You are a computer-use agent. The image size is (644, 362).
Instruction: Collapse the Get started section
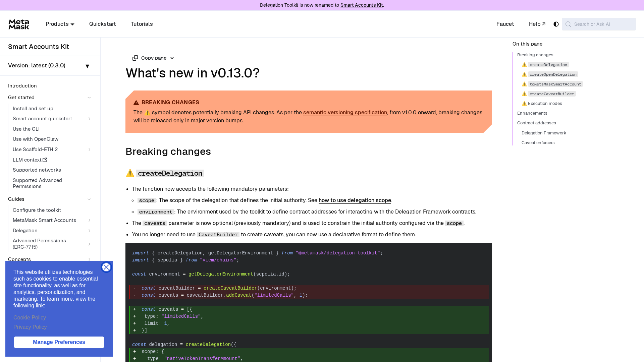click(x=89, y=98)
